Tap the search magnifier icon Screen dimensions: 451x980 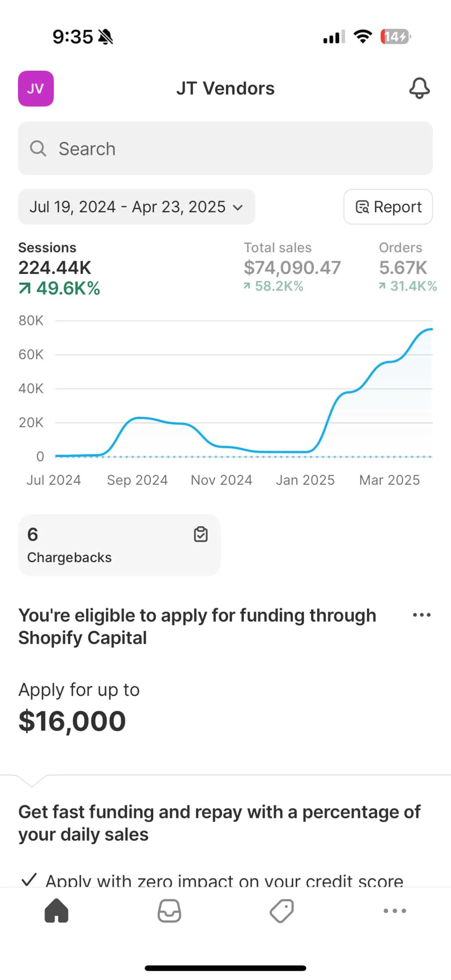[38, 148]
